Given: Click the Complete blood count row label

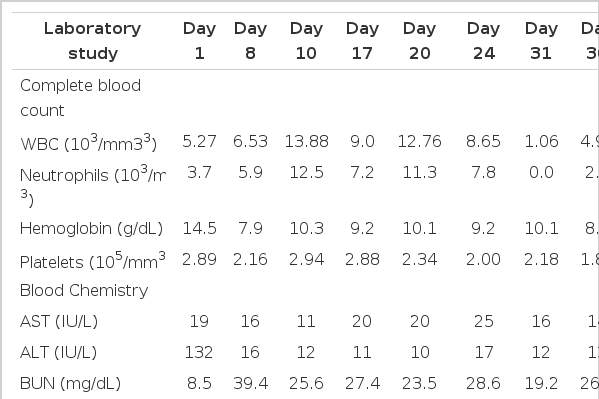Looking at the screenshot, I should tap(80, 98).
